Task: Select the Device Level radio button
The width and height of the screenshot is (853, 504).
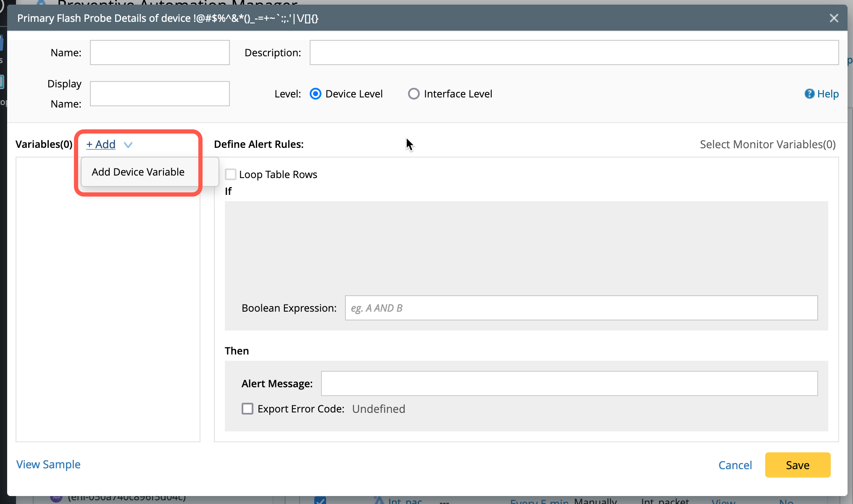Action: 316,94
